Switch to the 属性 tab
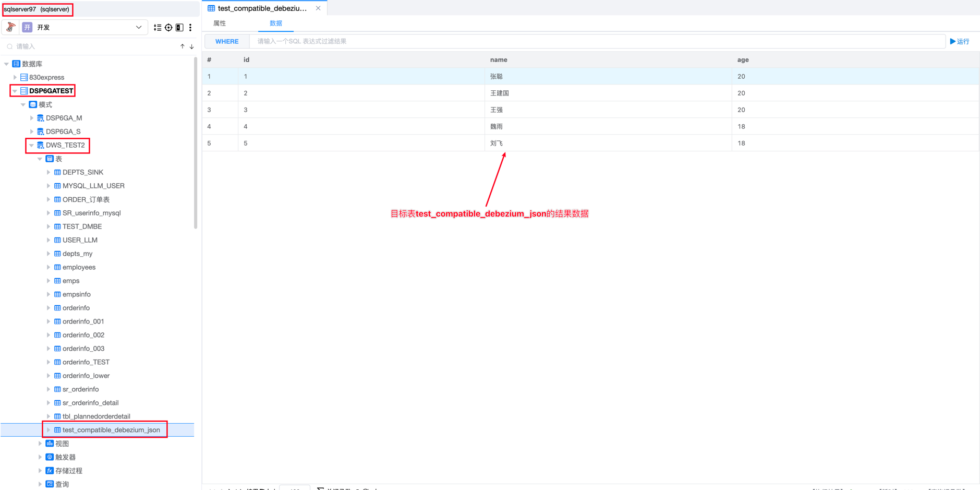 click(x=219, y=23)
